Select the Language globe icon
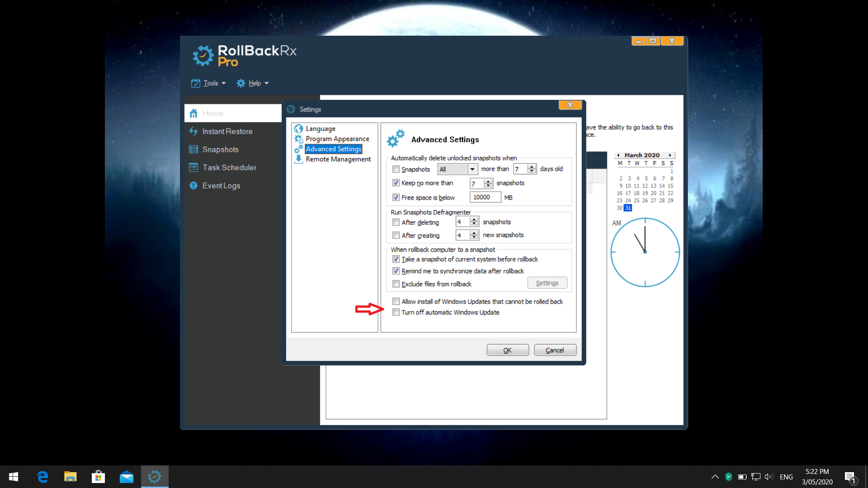This screenshot has height=488, width=868. coord(298,129)
